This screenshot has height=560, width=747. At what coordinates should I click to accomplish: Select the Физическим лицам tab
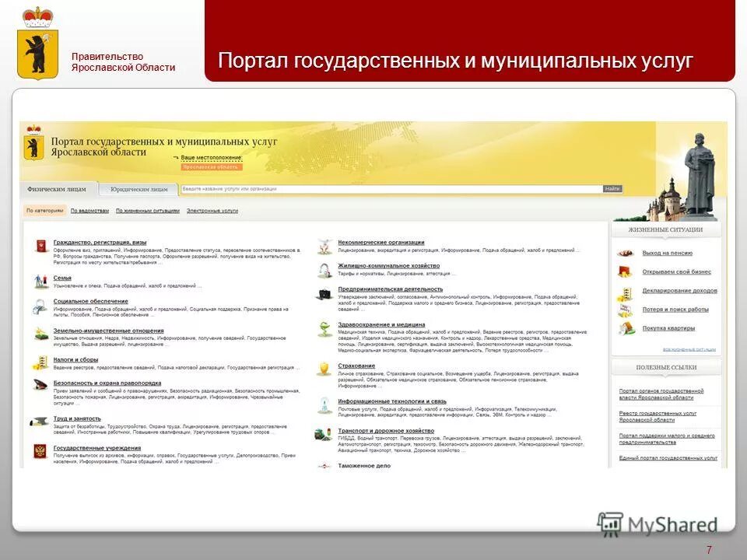(x=54, y=187)
